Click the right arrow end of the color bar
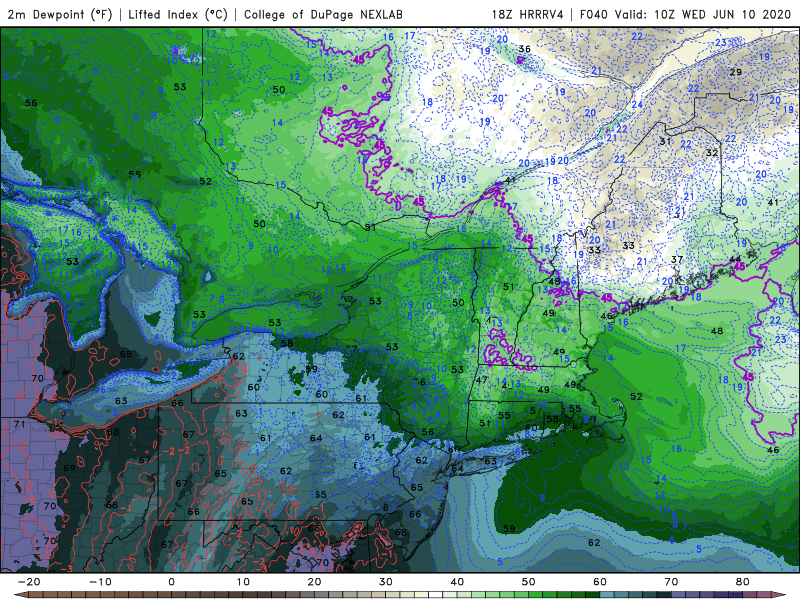Screen dimensions: 800x600 780,595
